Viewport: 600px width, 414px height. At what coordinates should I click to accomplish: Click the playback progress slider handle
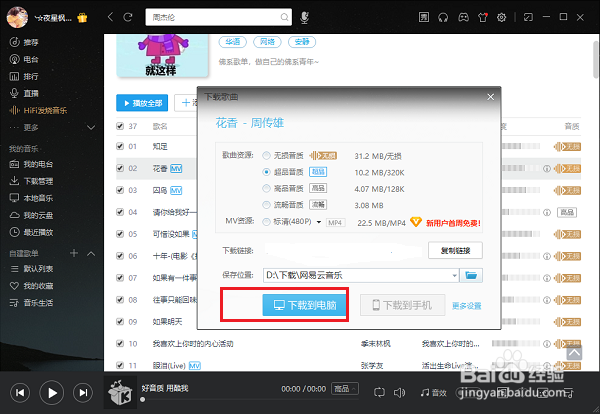[x=142, y=399]
